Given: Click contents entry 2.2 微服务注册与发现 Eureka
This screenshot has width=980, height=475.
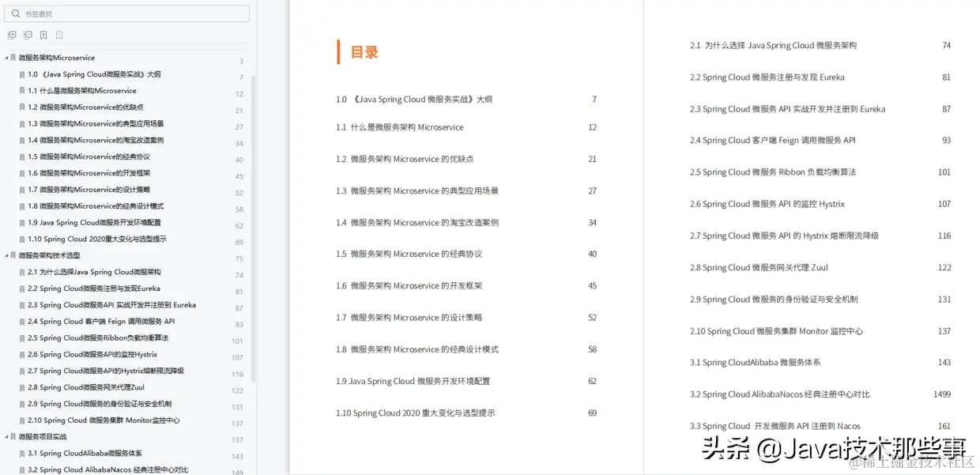Looking at the screenshot, I should click(x=767, y=77).
